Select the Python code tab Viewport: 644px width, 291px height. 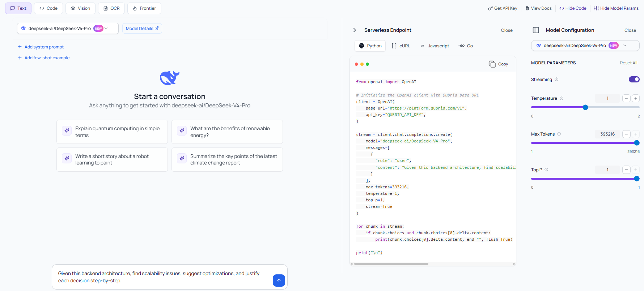(x=370, y=46)
